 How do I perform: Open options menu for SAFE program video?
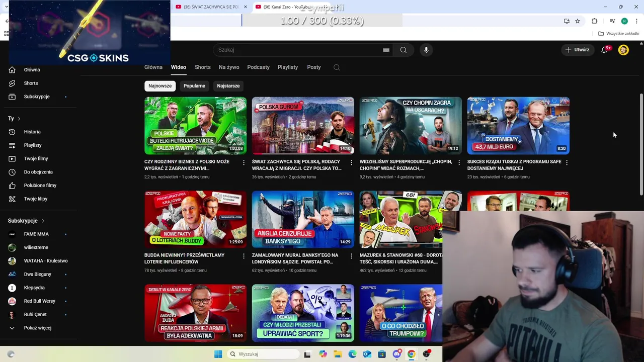pyautogui.click(x=567, y=162)
